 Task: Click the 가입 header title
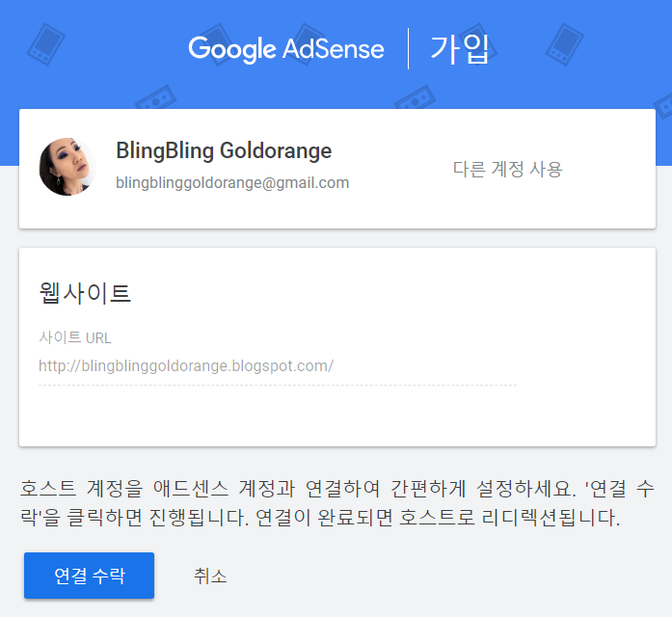pos(460,49)
